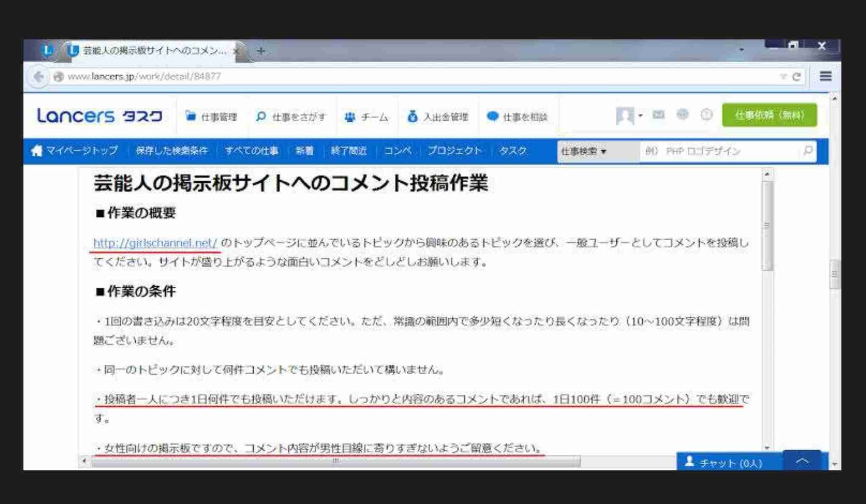Click the help question mark icon
Viewport: 866px width, 504px height.
point(707,115)
